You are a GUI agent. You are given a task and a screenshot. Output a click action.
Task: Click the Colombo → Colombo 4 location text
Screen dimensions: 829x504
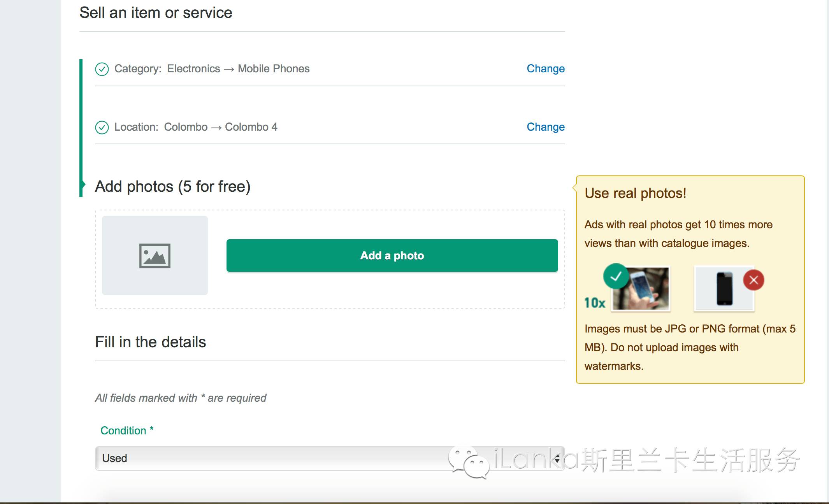[x=221, y=127]
